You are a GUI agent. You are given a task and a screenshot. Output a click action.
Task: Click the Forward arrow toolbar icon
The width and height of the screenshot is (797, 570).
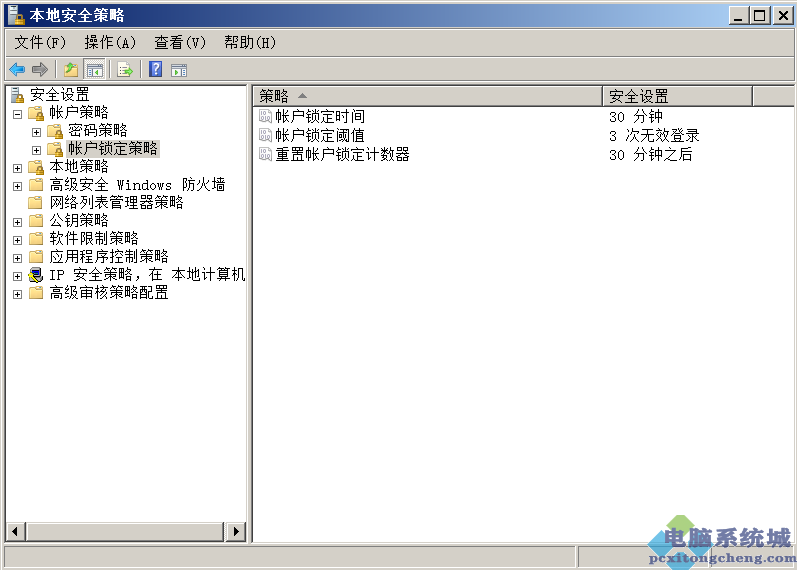[40, 69]
